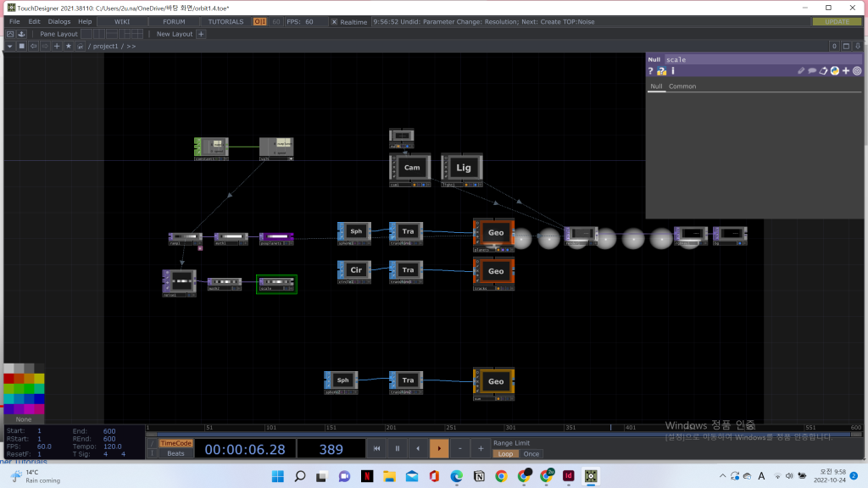Image resolution: width=868 pixels, height=488 pixels.
Task: Select the bottom Geo node near the timeline
Action: tap(494, 384)
